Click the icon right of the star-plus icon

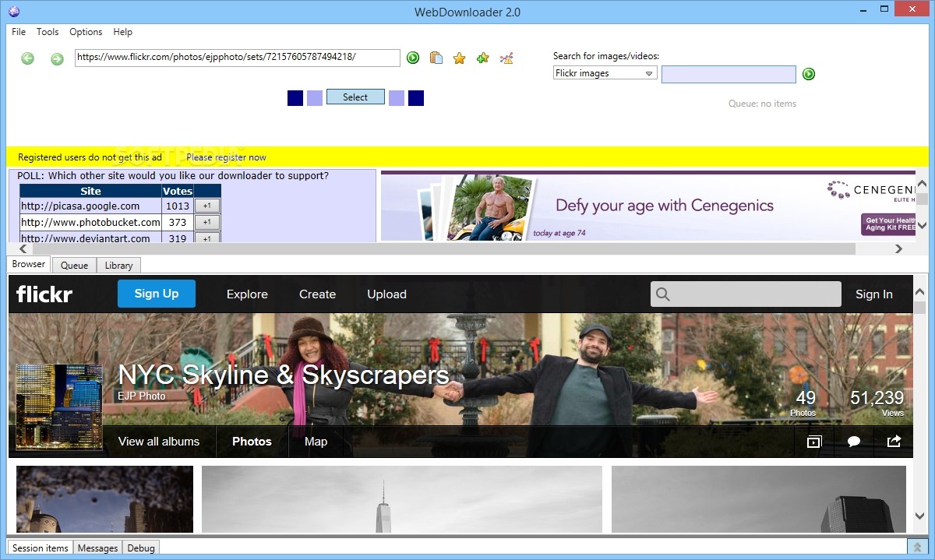click(x=506, y=58)
